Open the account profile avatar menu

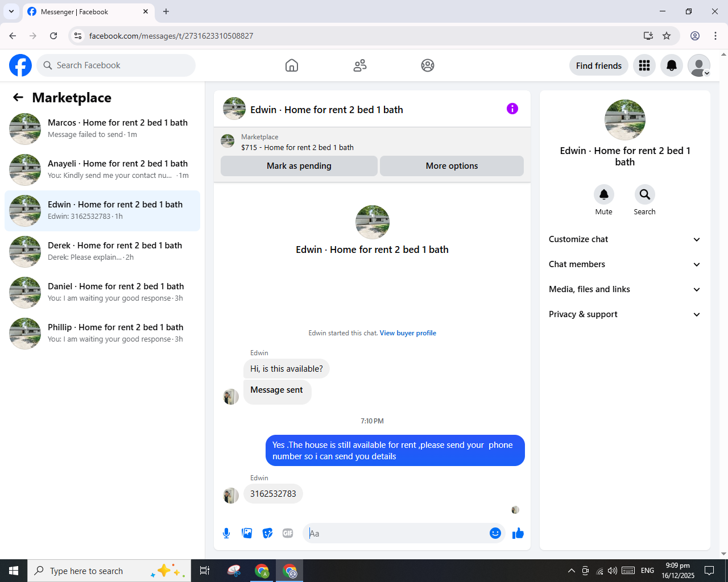pos(699,65)
